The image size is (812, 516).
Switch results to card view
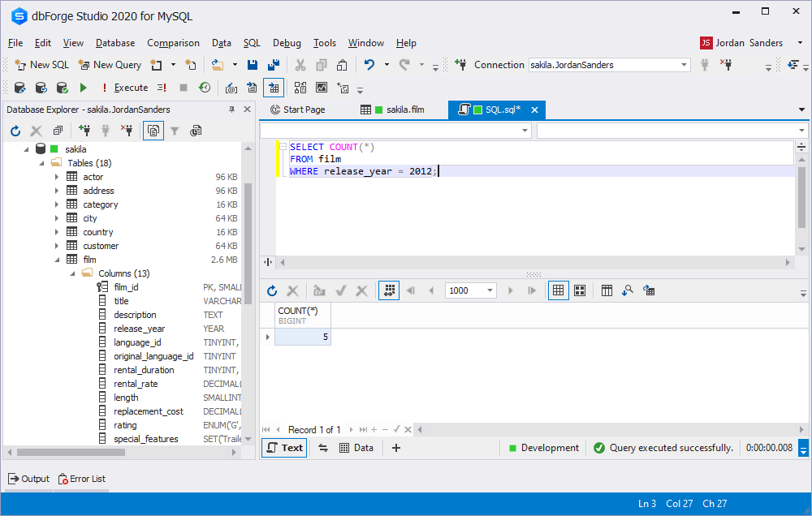pyautogui.click(x=580, y=290)
